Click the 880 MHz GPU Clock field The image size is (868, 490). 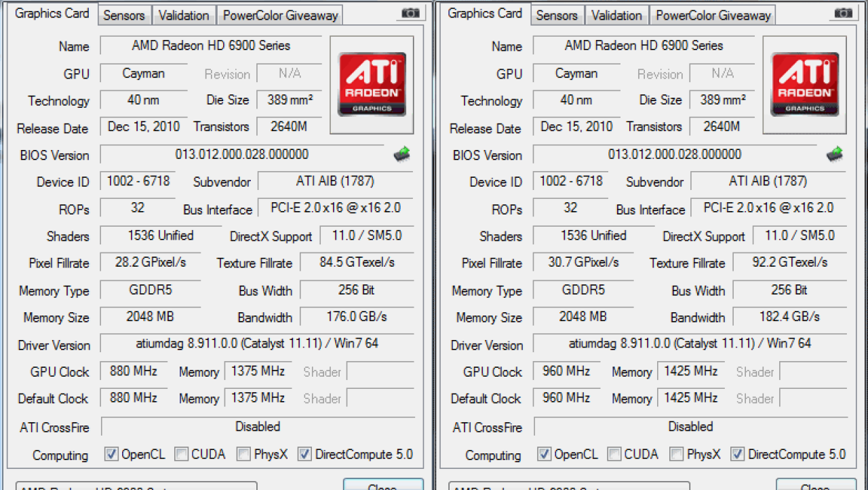point(133,371)
